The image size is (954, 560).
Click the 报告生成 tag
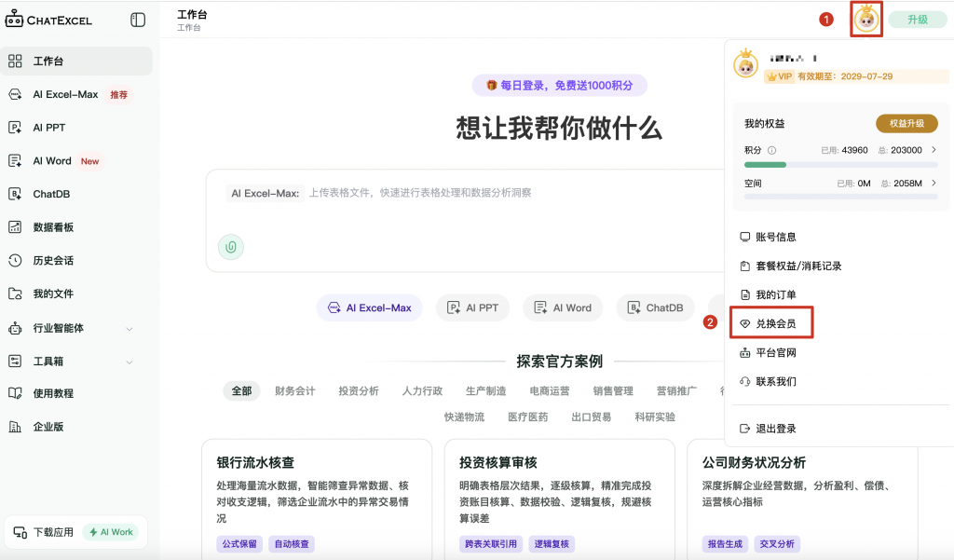tap(725, 544)
